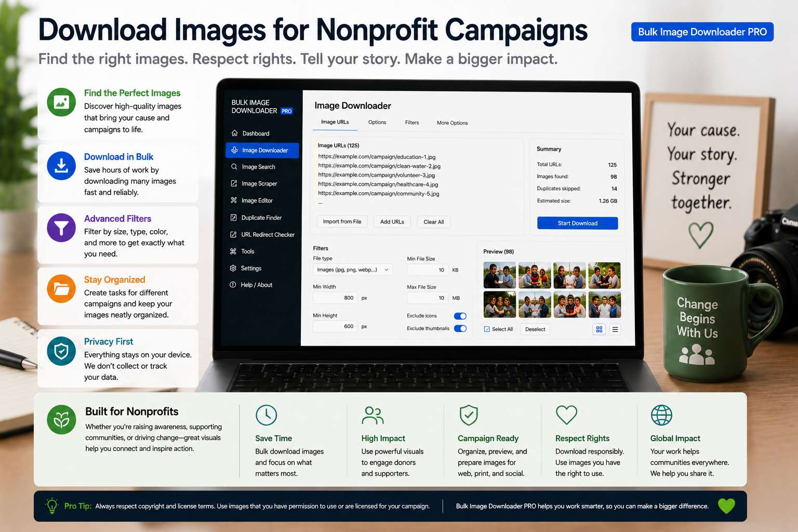Click the education-1.jpg URL line
Image resolution: width=798 pixels, height=532 pixels.
click(x=377, y=156)
